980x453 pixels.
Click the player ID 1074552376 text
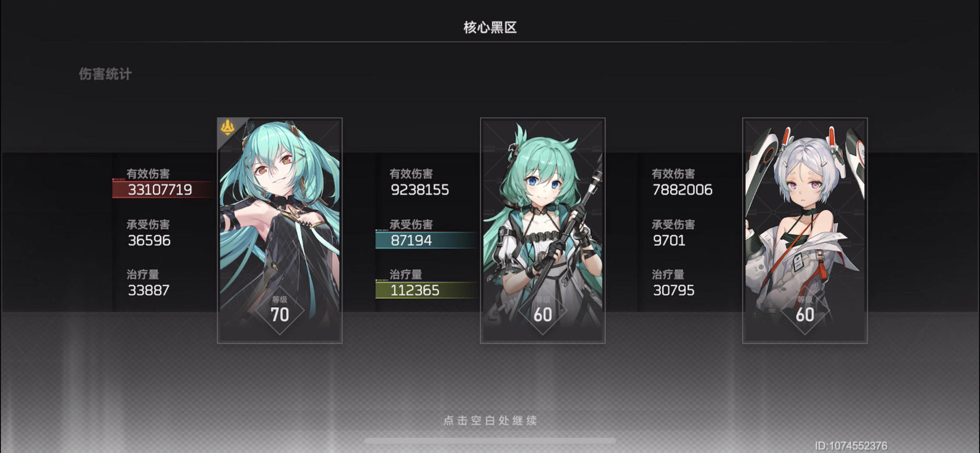click(851, 446)
